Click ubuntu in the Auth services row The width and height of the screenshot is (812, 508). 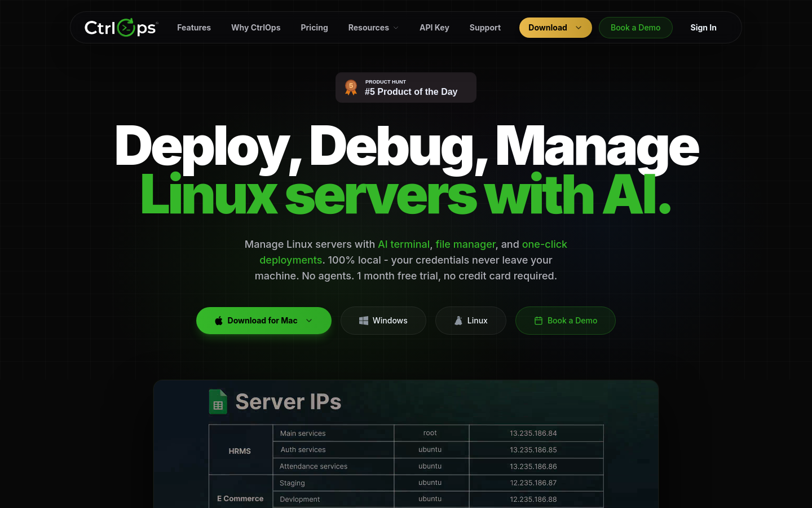pyautogui.click(x=431, y=450)
